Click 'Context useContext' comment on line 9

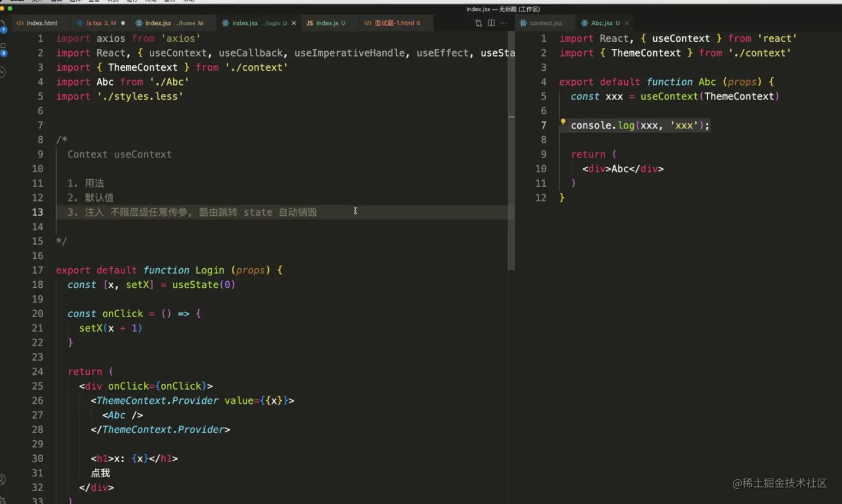coord(120,154)
